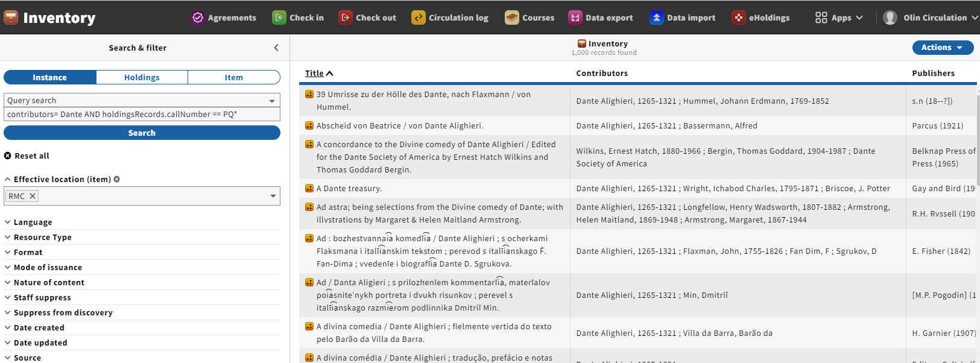Click the query text input field
The width and height of the screenshot is (980, 363).
coord(142,114)
